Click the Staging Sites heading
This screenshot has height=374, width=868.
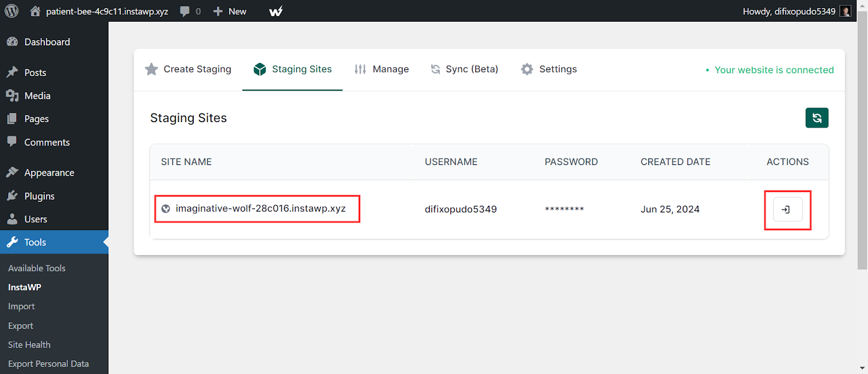pyautogui.click(x=188, y=118)
